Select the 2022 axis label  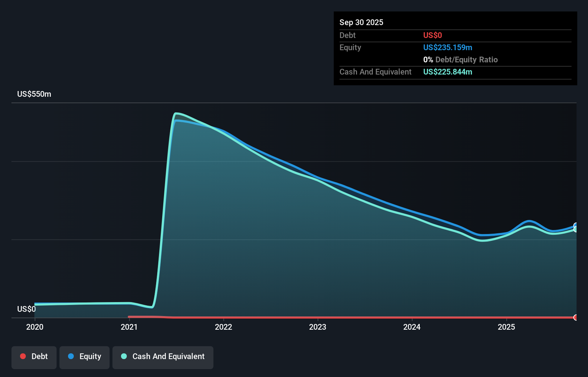(x=224, y=327)
